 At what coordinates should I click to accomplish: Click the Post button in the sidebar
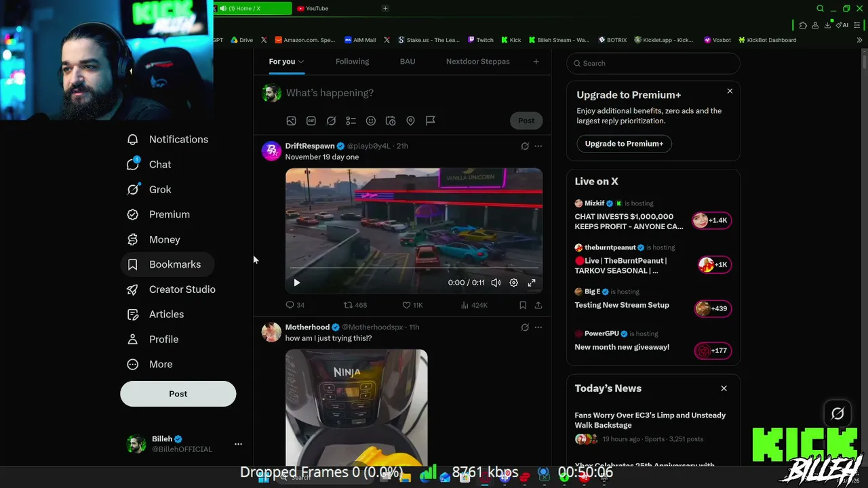pyautogui.click(x=178, y=394)
